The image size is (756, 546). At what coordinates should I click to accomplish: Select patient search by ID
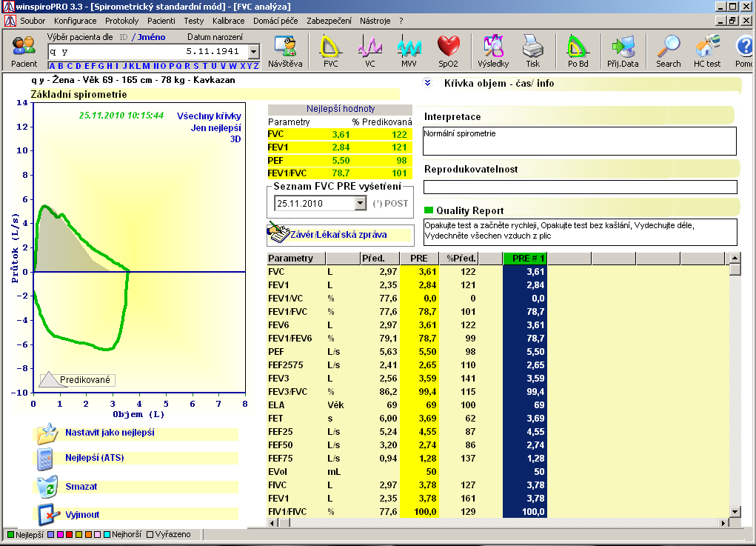tap(124, 37)
